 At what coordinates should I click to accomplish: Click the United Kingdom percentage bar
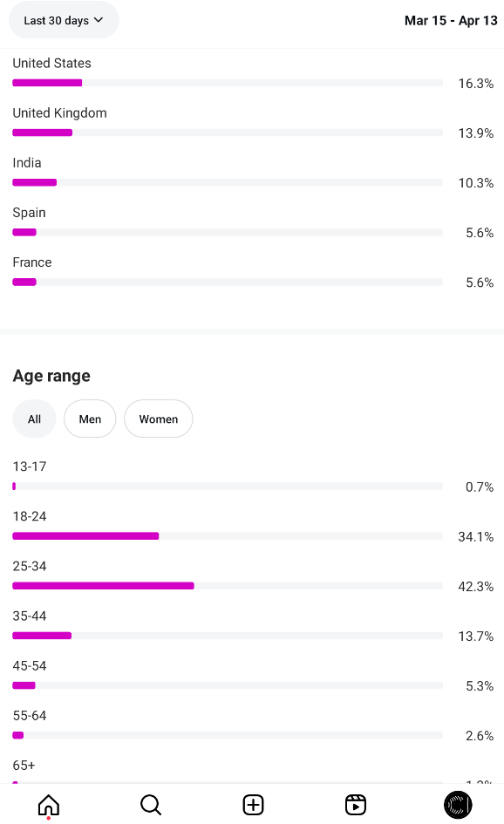[228, 133]
